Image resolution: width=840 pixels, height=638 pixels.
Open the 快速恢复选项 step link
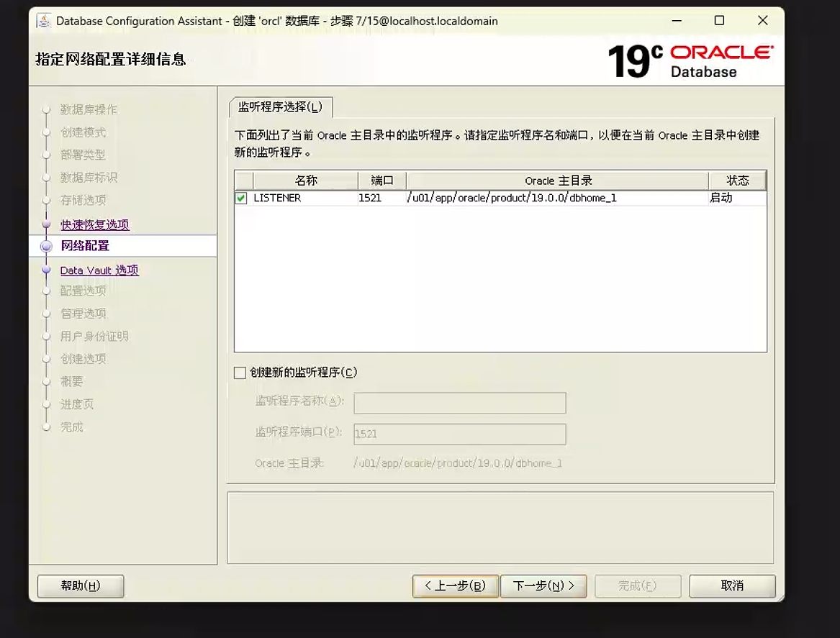95,225
